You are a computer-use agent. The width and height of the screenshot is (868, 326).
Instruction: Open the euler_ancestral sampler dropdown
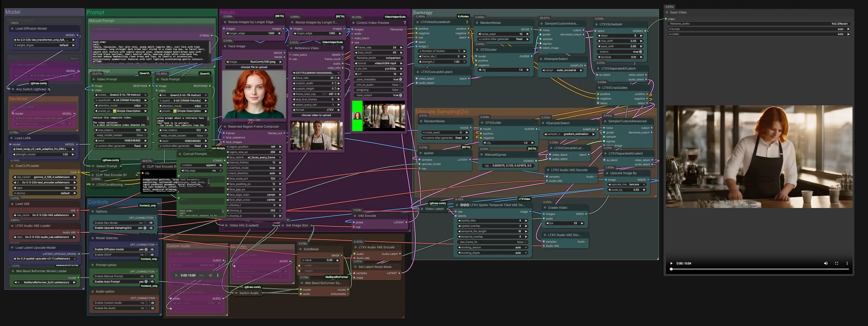point(563,70)
